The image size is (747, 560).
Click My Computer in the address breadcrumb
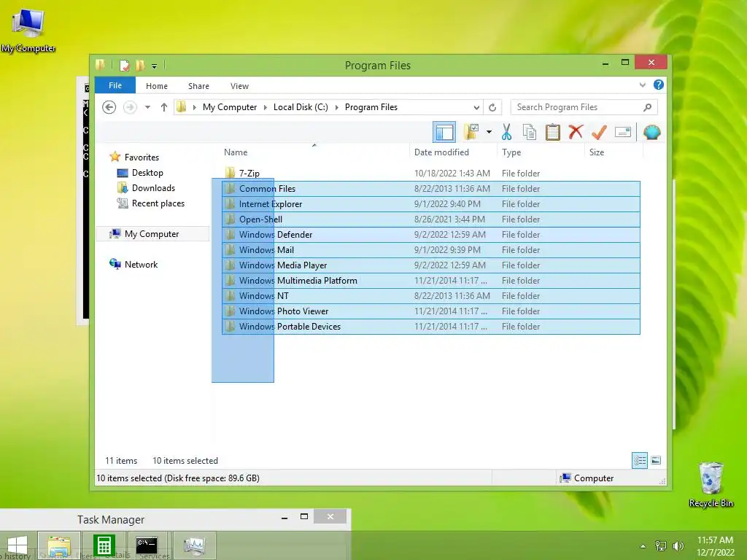click(x=230, y=107)
